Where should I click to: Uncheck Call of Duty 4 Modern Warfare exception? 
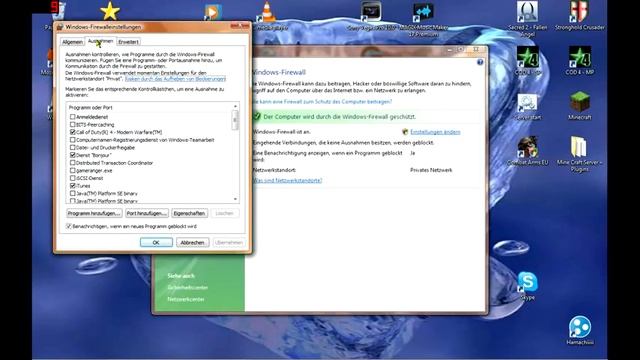tap(73, 132)
